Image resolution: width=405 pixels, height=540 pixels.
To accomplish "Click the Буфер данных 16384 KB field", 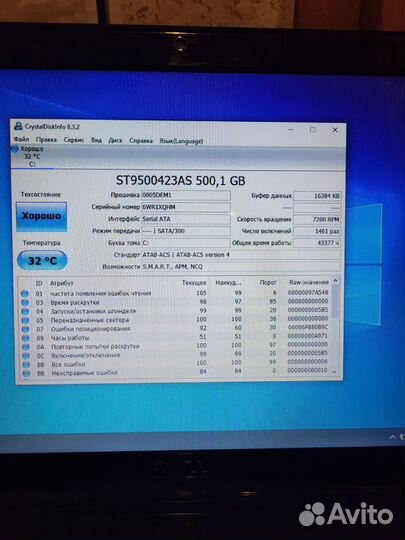I will pyautogui.click(x=317, y=196).
